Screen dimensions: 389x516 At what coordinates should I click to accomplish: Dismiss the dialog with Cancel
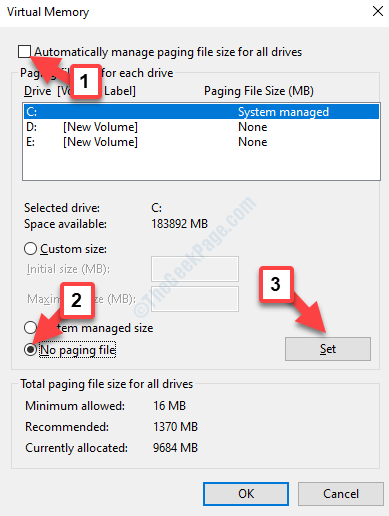(341, 494)
